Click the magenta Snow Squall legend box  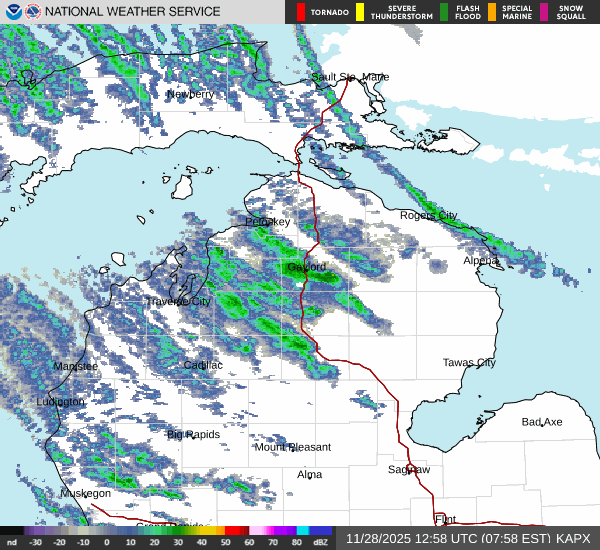point(544,12)
